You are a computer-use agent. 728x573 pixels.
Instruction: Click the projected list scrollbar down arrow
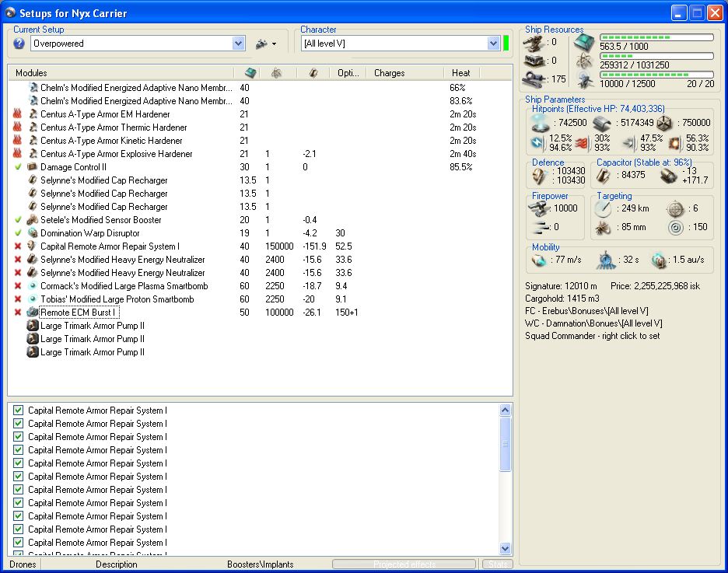coord(505,548)
